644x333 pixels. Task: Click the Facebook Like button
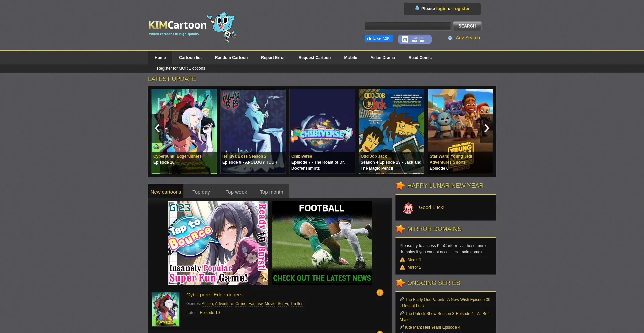(x=379, y=38)
